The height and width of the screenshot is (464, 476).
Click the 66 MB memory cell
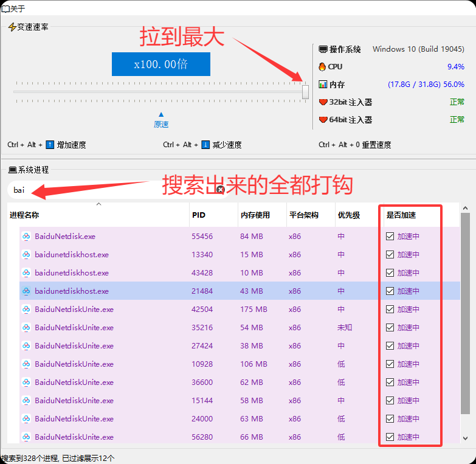251,437
